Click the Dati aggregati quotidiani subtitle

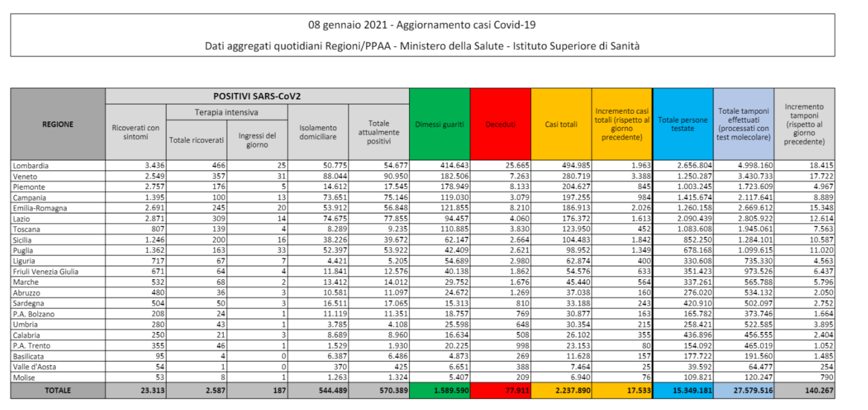click(x=422, y=46)
